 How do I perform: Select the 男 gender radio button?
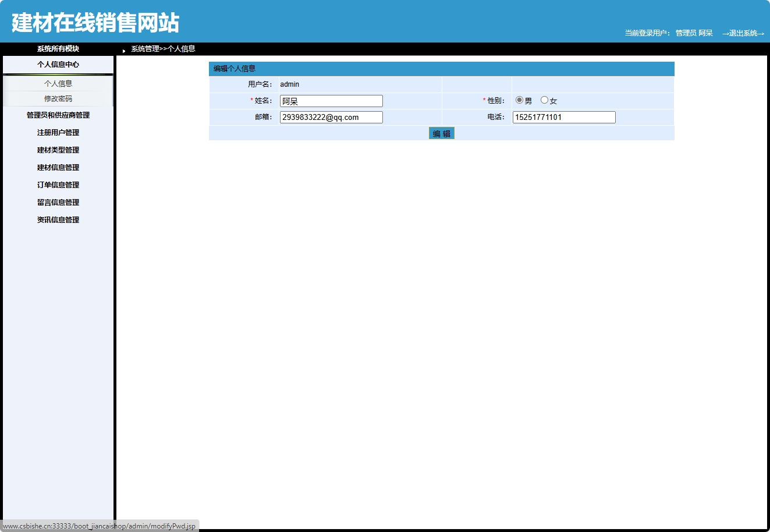point(519,100)
